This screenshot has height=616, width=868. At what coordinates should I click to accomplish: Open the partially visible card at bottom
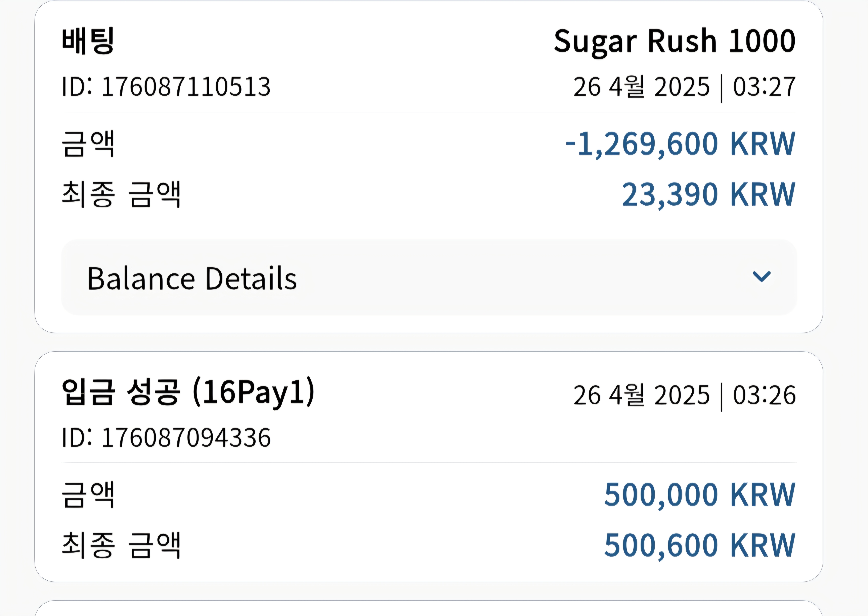[429, 608]
